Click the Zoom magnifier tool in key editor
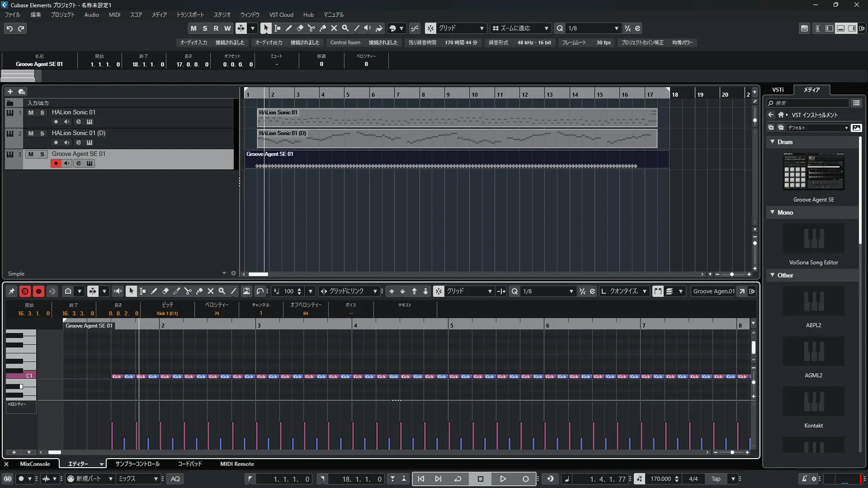Image resolution: width=868 pixels, height=488 pixels. pos(222,291)
